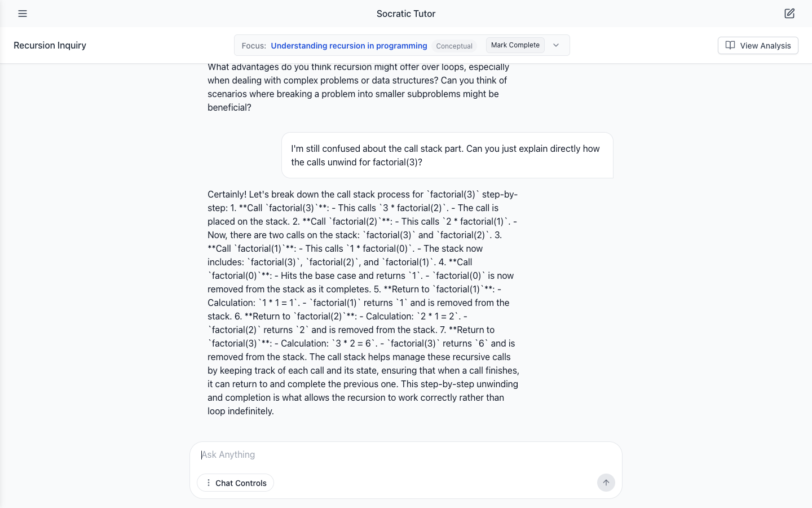812x508 pixels.
Task: Start a new chat with compose icon
Action: pos(789,14)
